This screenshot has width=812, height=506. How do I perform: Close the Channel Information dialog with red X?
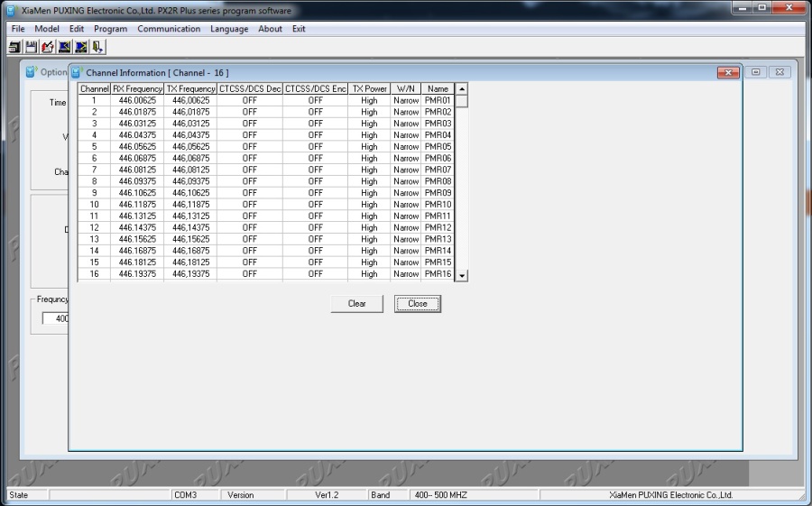[x=728, y=72]
